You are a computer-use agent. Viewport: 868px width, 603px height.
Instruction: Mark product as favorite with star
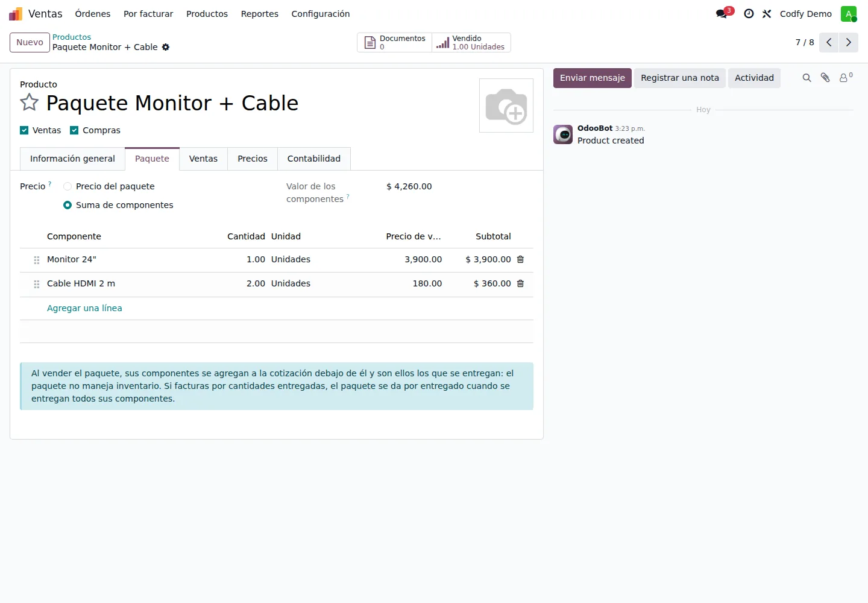tap(29, 103)
